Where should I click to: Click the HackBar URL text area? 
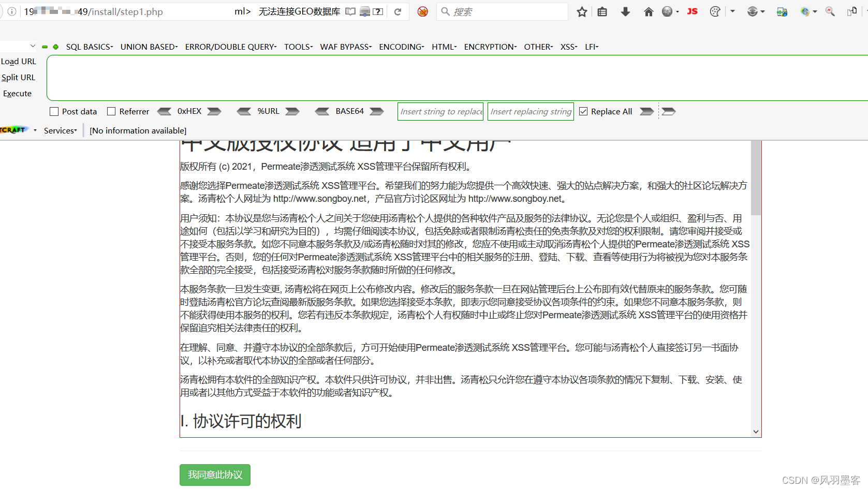[457, 78]
